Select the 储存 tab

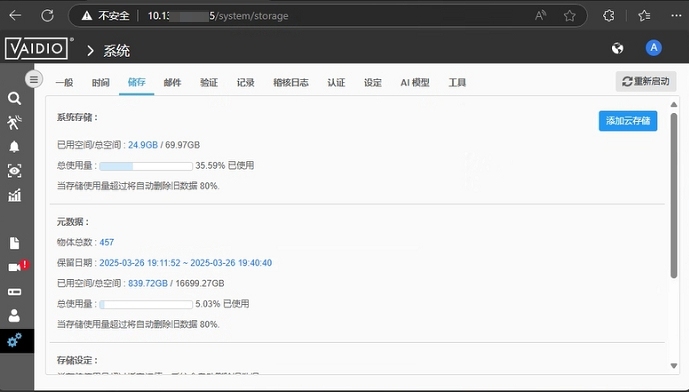pyautogui.click(x=136, y=82)
